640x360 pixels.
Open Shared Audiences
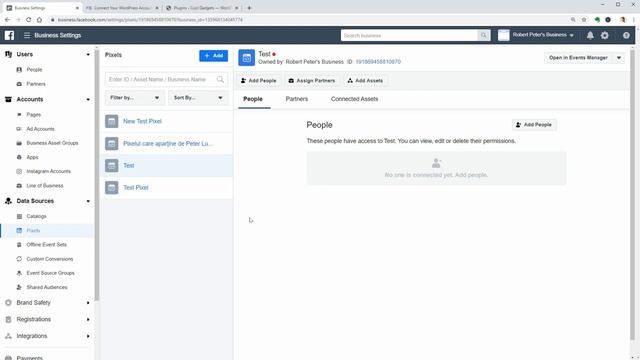[x=47, y=287]
